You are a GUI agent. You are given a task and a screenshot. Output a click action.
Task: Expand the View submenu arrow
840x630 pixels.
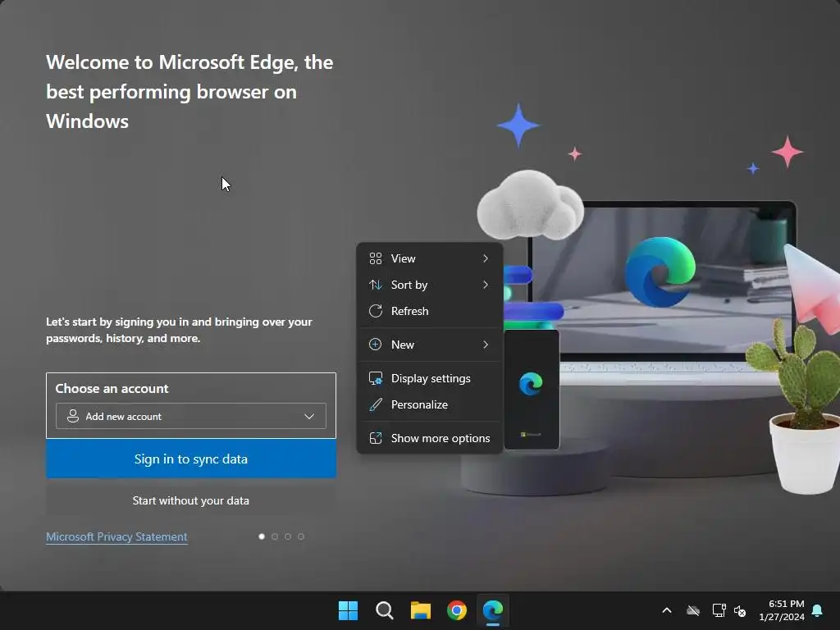pyautogui.click(x=486, y=258)
